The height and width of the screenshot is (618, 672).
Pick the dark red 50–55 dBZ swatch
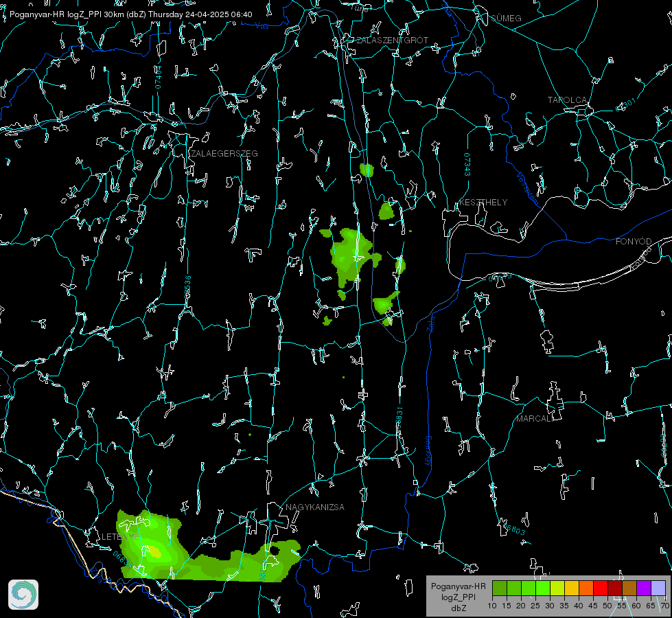pyautogui.click(x=615, y=588)
